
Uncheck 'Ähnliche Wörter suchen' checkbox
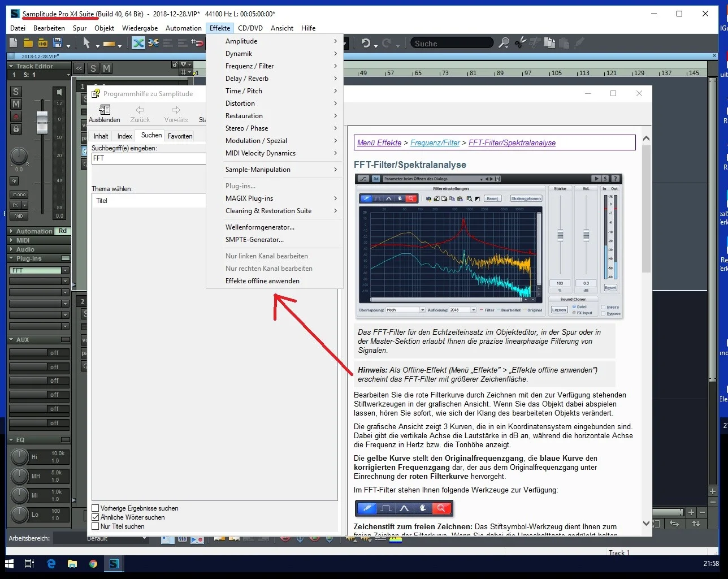96,517
